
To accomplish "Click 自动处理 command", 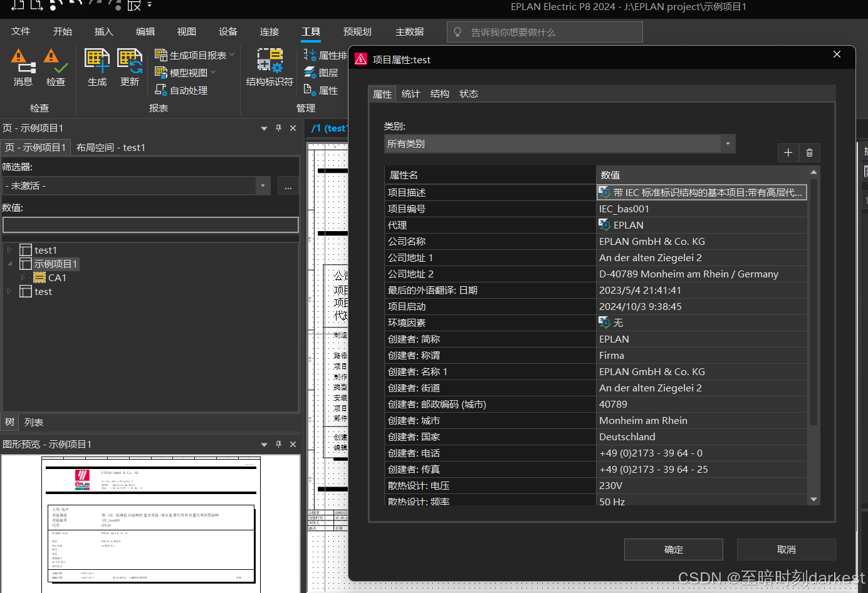I will pyautogui.click(x=181, y=90).
